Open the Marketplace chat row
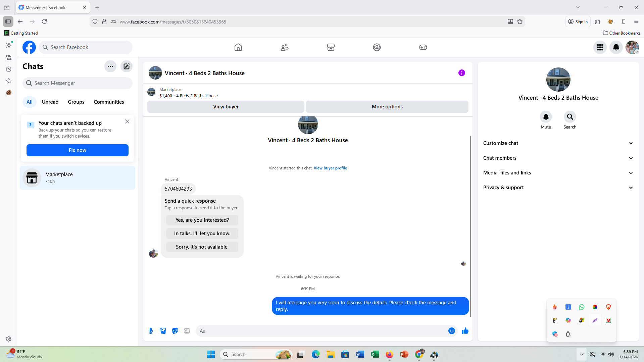Image resolution: width=644 pixels, height=362 pixels. [78, 178]
